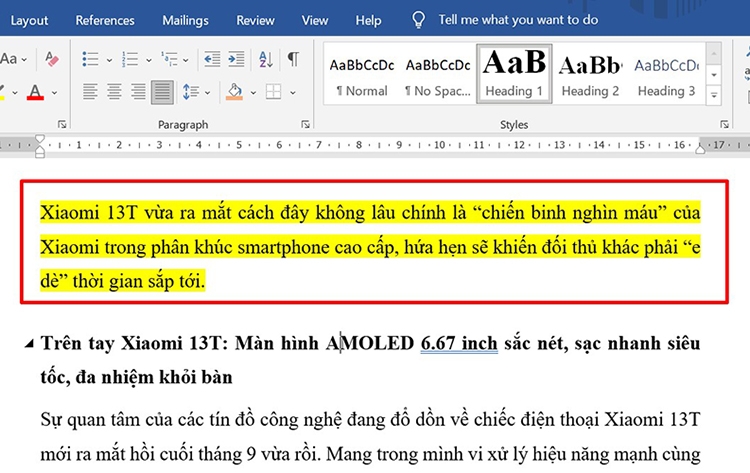This screenshot has width=750, height=473.
Task: Open the View tab
Action: 315,20
